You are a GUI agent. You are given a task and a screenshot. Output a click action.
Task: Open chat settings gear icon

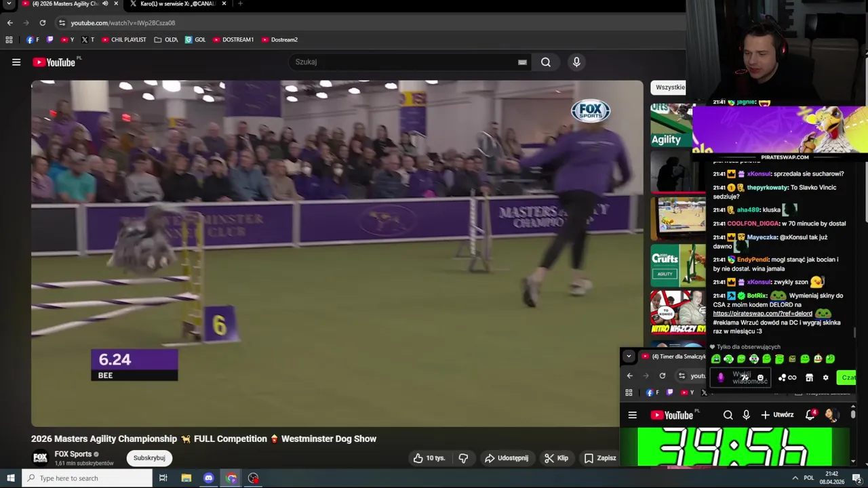[825, 378]
